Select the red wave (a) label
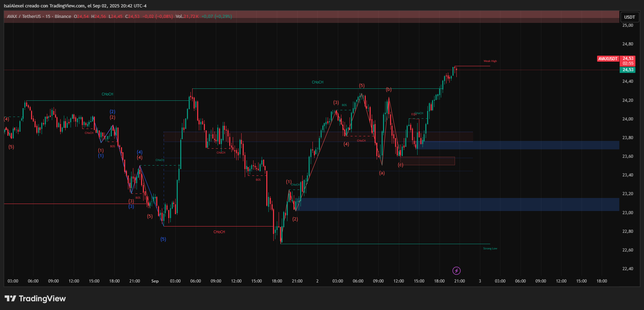The height and width of the screenshot is (310, 644). tap(382, 173)
